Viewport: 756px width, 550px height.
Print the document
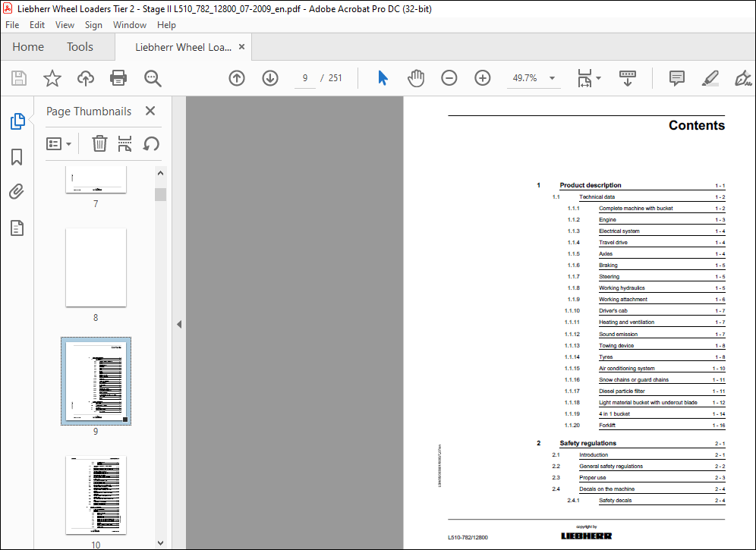118,78
